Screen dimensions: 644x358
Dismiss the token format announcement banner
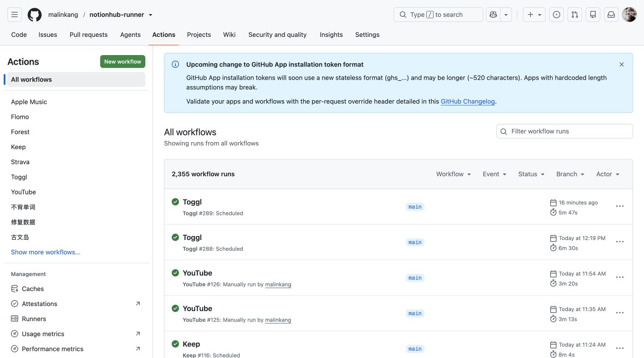[622, 65]
